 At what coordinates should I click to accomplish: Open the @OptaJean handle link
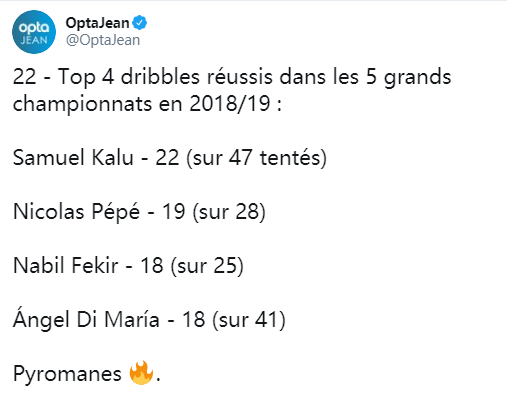coord(103,40)
